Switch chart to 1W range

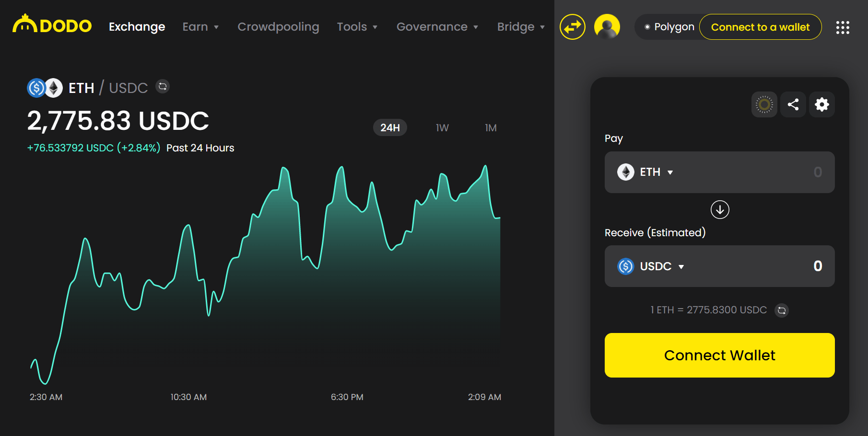[442, 128]
